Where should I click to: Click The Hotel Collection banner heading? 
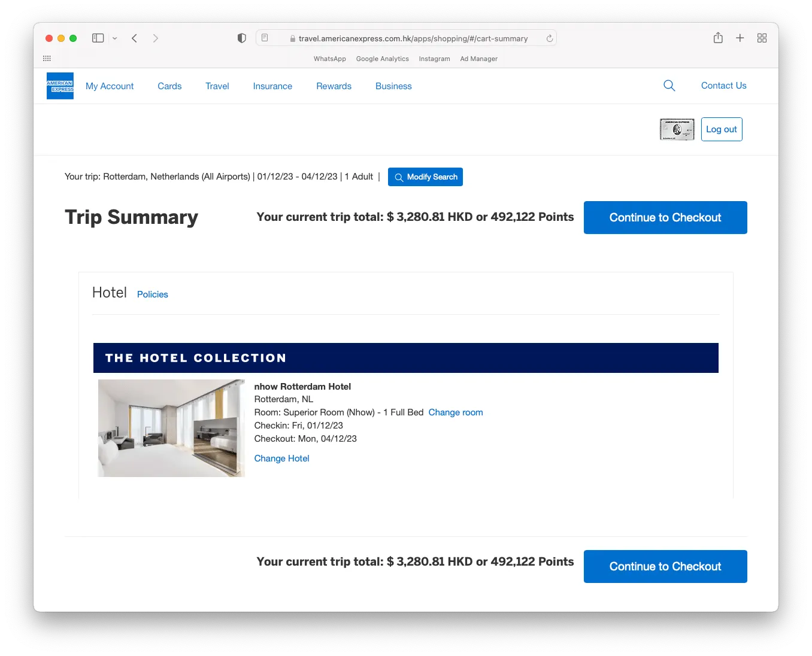(x=196, y=358)
